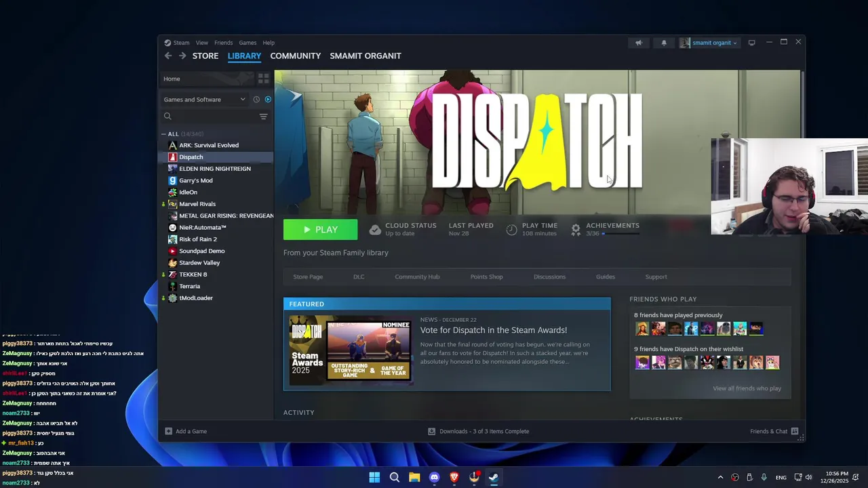The image size is (868, 488).
Task: Open the Games menu
Action: tap(248, 43)
